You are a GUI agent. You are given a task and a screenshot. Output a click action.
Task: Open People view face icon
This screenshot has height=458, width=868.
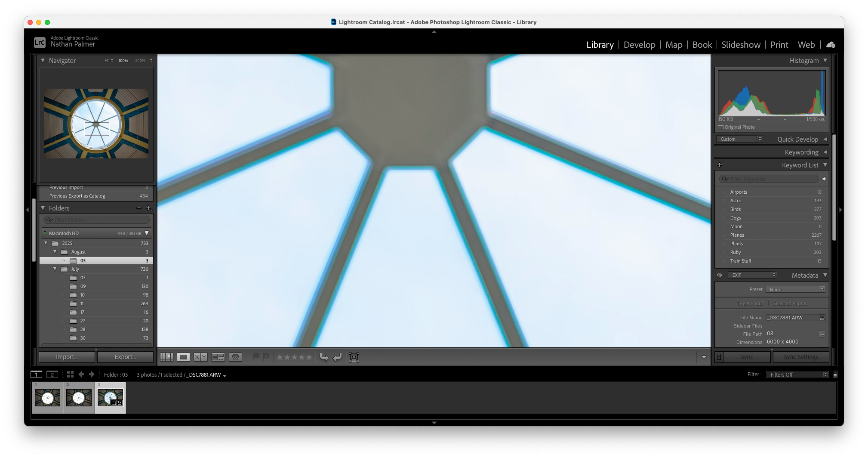click(x=235, y=357)
